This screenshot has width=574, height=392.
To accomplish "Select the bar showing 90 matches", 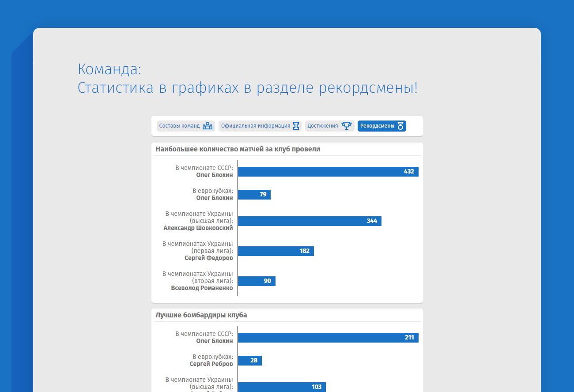I will point(257,281).
